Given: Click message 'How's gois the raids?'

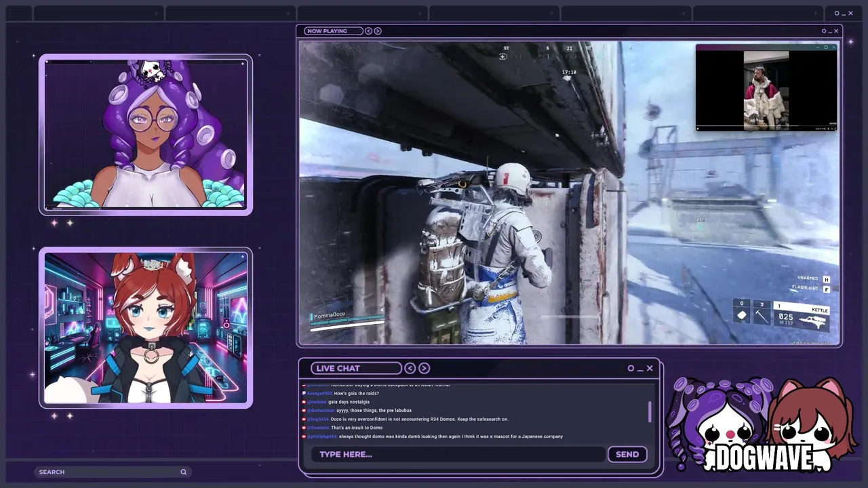Looking at the screenshot, I should click(357, 393).
